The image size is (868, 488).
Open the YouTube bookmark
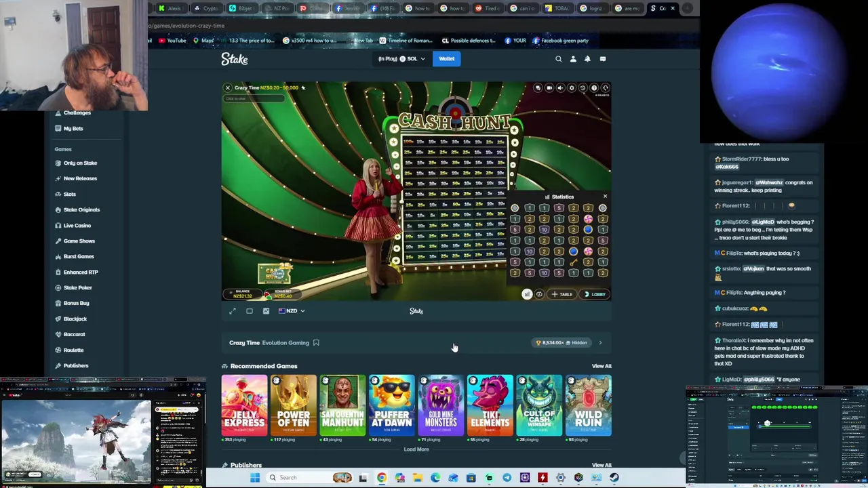point(173,41)
